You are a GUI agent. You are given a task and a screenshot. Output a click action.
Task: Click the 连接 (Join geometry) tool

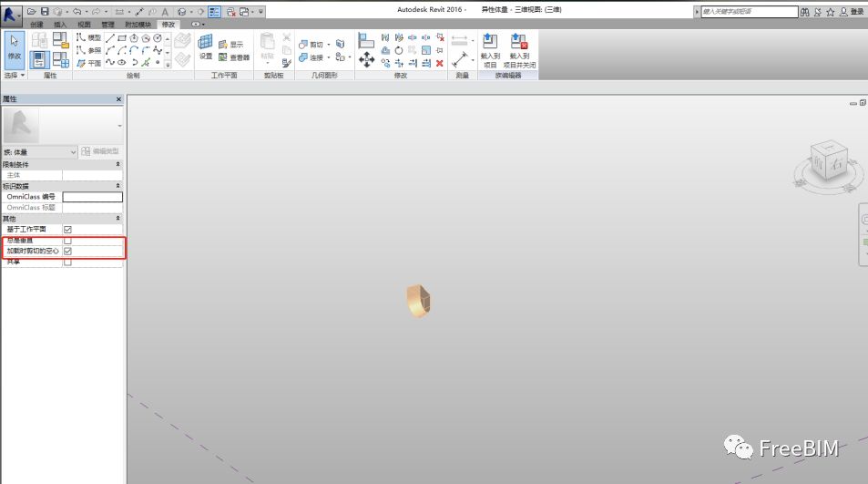pyautogui.click(x=311, y=57)
